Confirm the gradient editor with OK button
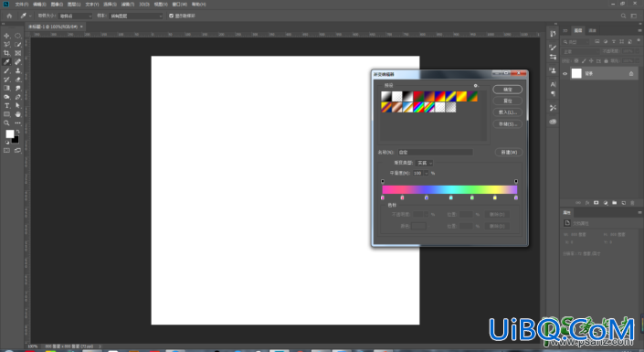 point(508,90)
